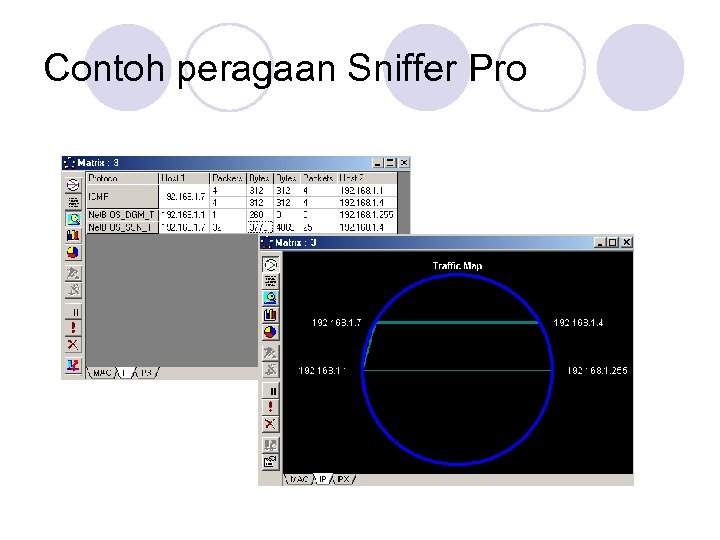Select the Map view icon in table window
The height and width of the screenshot is (540, 720).
tap(73, 185)
